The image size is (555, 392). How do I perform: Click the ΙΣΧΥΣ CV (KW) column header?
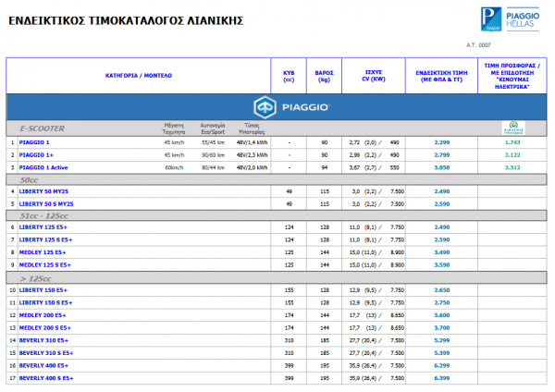point(374,76)
